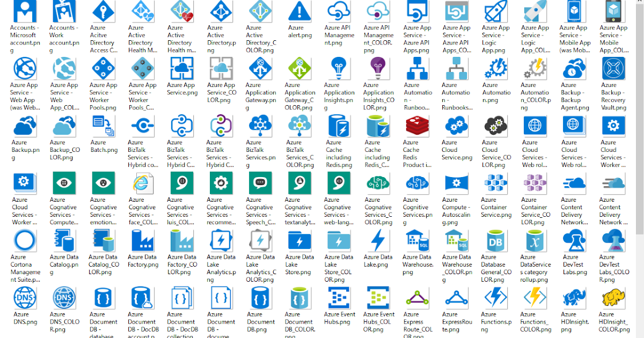Image resolution: width=644 pixels, height=338 pixels.
Task: Click the Azure Functions.png lightning icon
Action: [x=495, y=298]
